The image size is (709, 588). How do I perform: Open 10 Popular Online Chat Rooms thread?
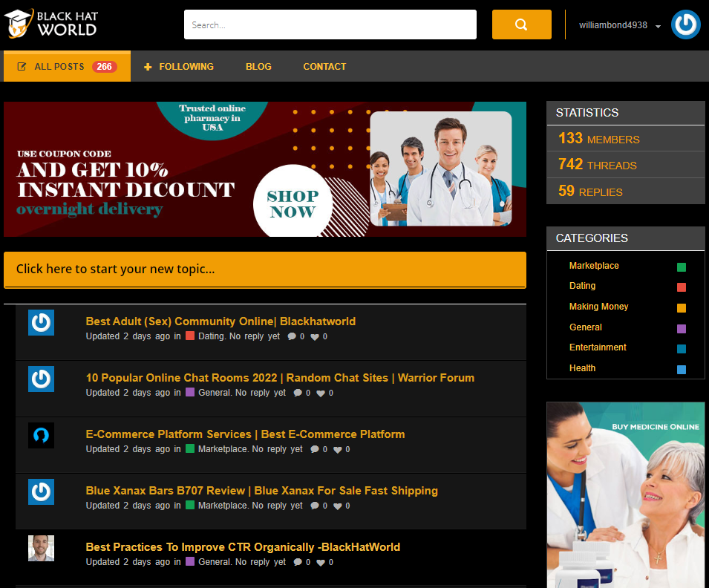click(280, 378)
